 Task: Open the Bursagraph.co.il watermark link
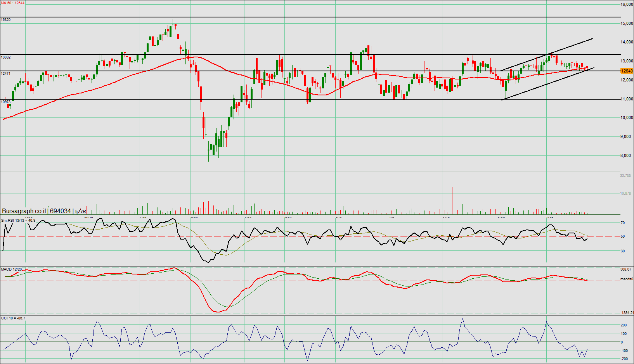24,211
